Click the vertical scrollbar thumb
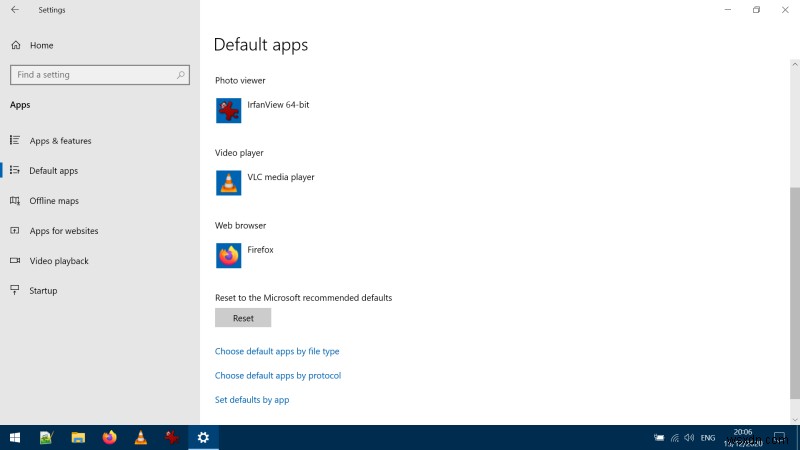This screenshot has height=450, width=800. [794, 293]
